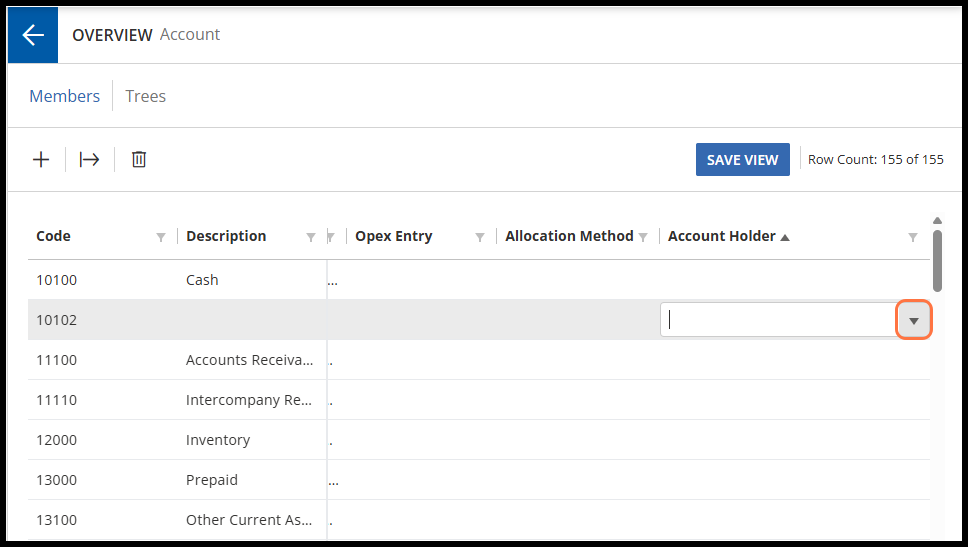Select the Accounts Receivable row 11100
968x547 pixels.
[x=478, y=360]
